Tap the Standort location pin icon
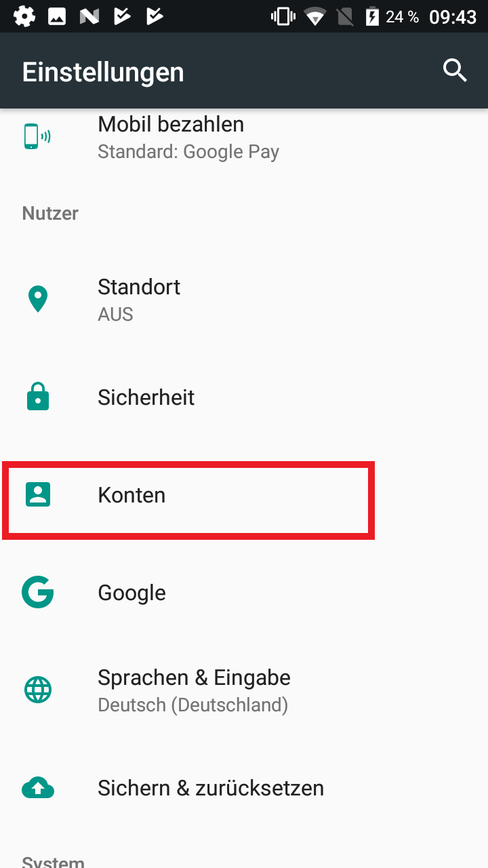Viewport: 488px width, 868px height. tap(38, 300)
